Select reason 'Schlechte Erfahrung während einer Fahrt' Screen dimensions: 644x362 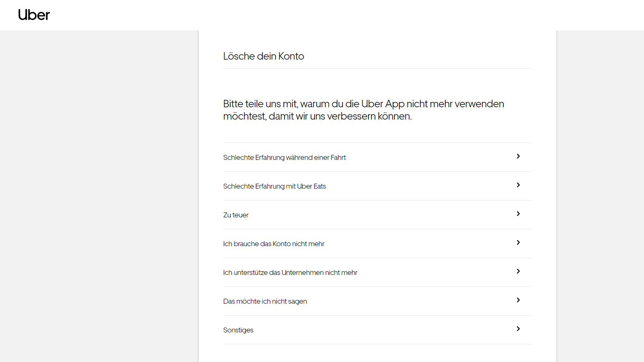[285, 157]
